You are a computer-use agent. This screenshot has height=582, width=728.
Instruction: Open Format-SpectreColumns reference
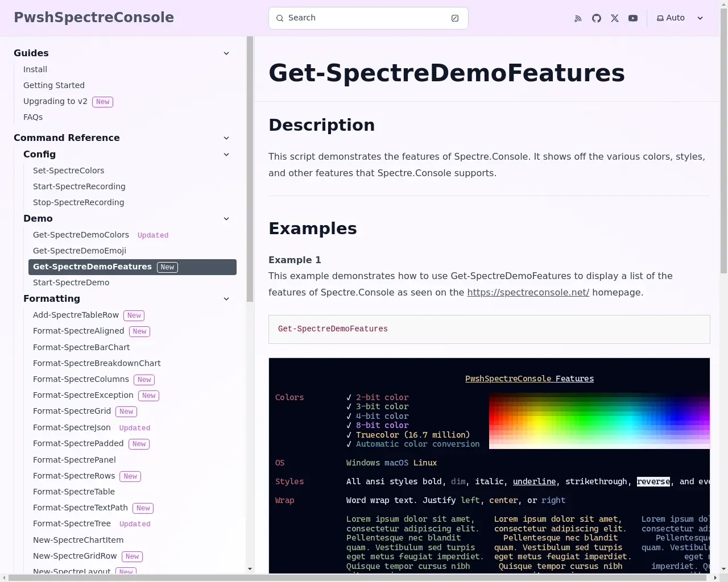coord(81,379)
